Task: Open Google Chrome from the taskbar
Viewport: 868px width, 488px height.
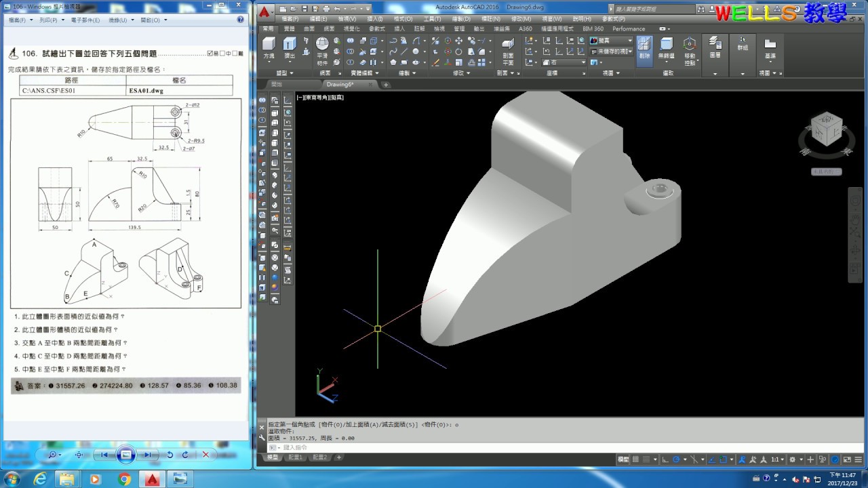Action: click(124, 479)
